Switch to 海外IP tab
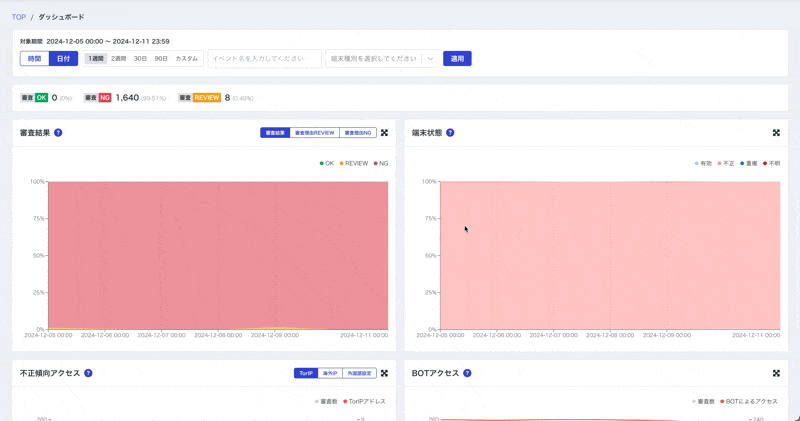Image resolution: width=800 pixels, height=421 pixels. coord(329,373)
